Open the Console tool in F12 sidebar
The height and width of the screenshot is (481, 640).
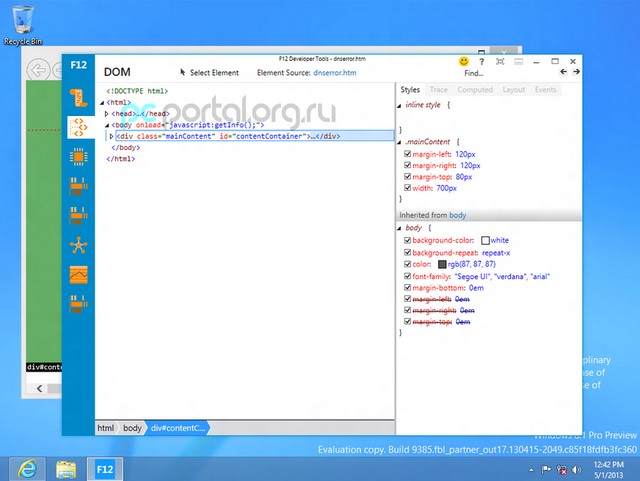tap(78, 98)
